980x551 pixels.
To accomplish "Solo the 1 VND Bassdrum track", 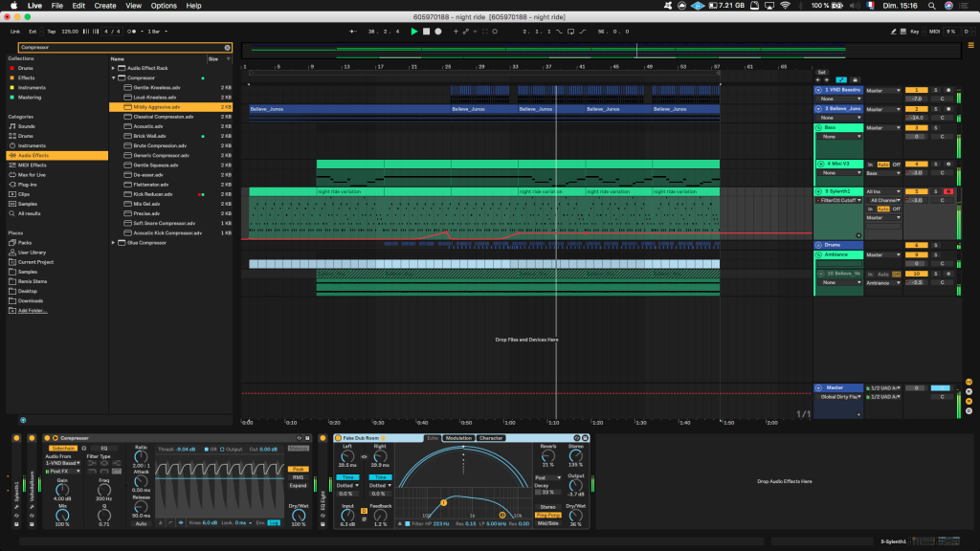I will [x=936, y=90].
